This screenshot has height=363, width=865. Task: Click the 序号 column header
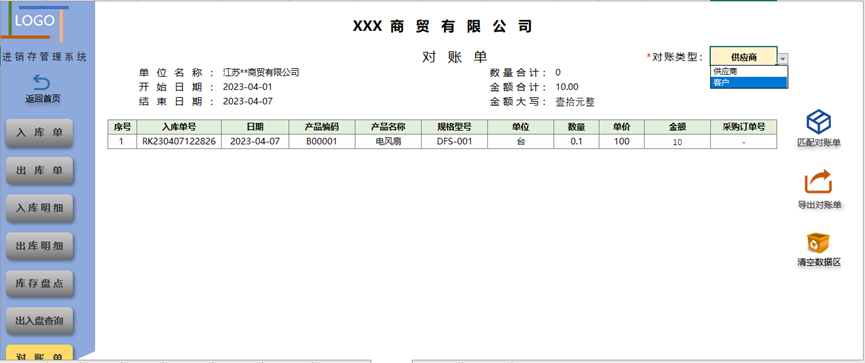click(x=122, y=127)
